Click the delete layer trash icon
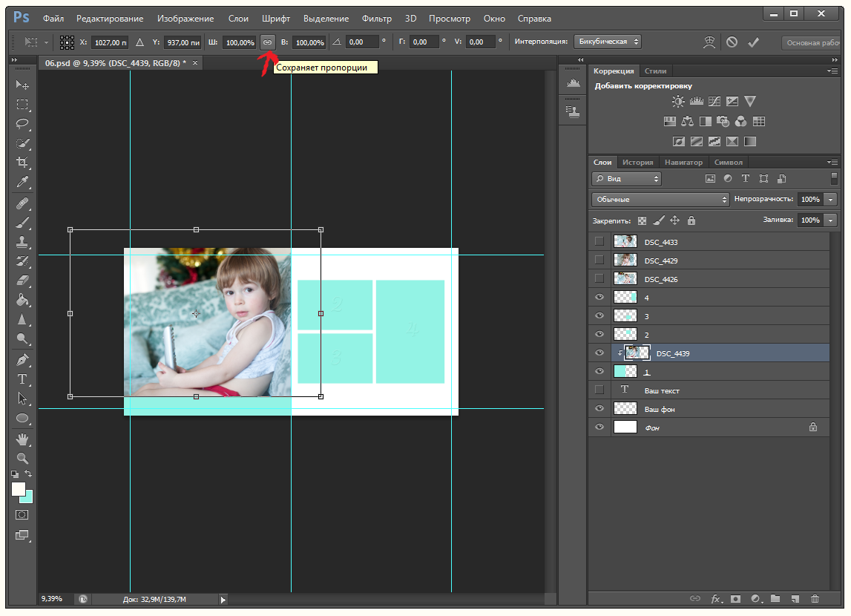The image size is (851, 616). pos(815,598)
